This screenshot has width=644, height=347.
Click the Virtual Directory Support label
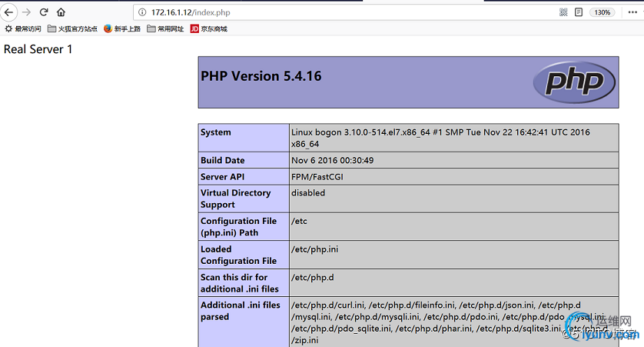tap(236, 199)
